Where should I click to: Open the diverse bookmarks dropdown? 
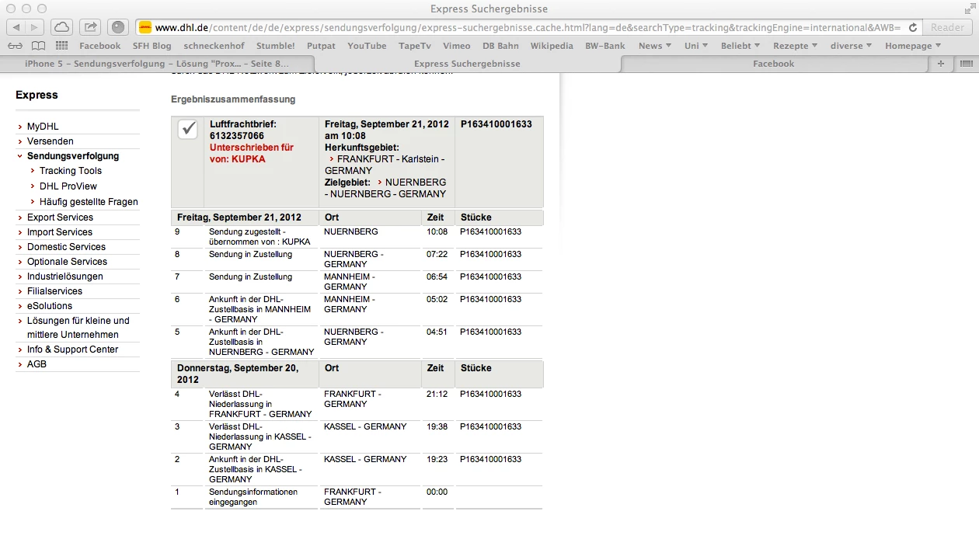(851, 46)
